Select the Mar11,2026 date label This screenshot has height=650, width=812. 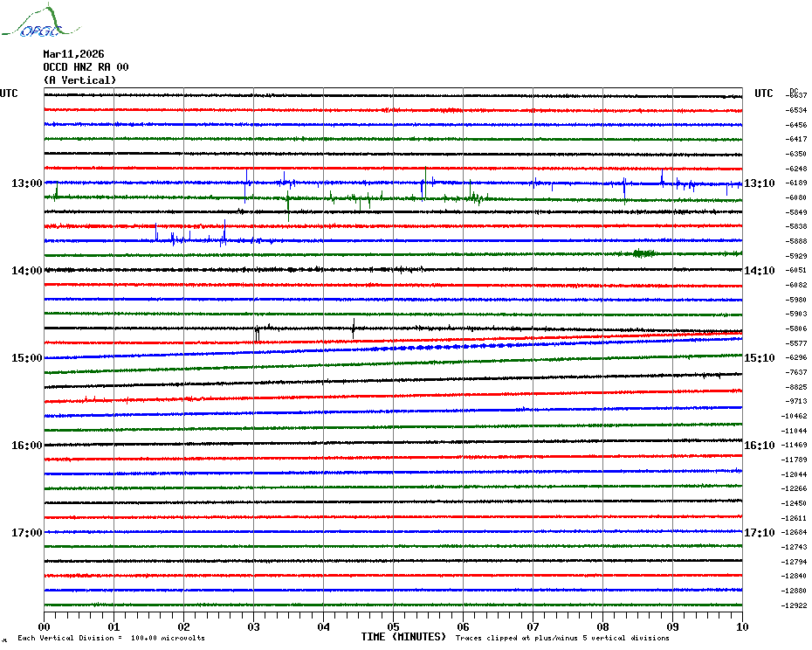pyautogui.click(x=73, y=54)
